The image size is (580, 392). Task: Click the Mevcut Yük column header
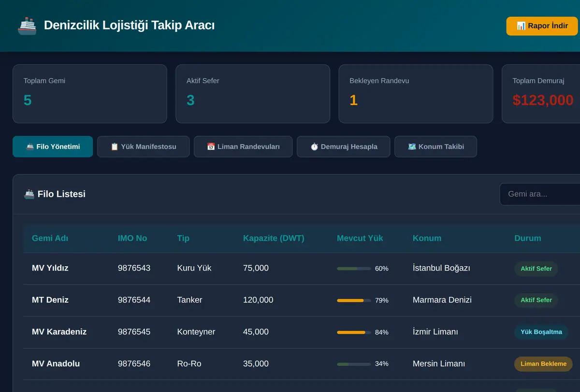tap(360, 238)
